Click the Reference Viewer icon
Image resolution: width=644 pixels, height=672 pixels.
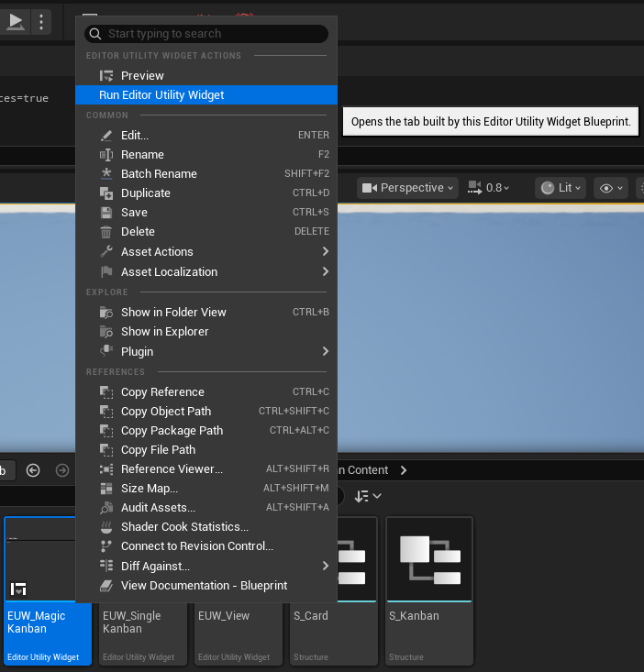click(106, 469)
